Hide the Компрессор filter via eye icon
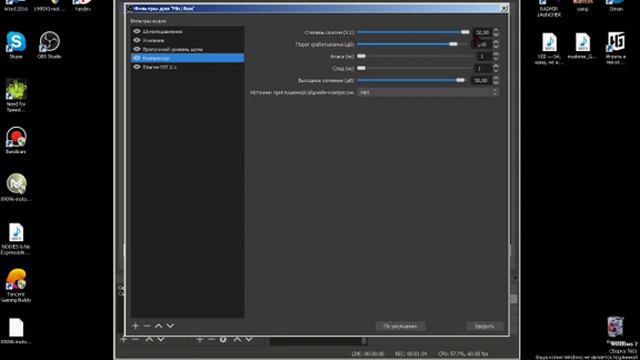The width and height of the screenshot is (640, 360). point(137,58)
